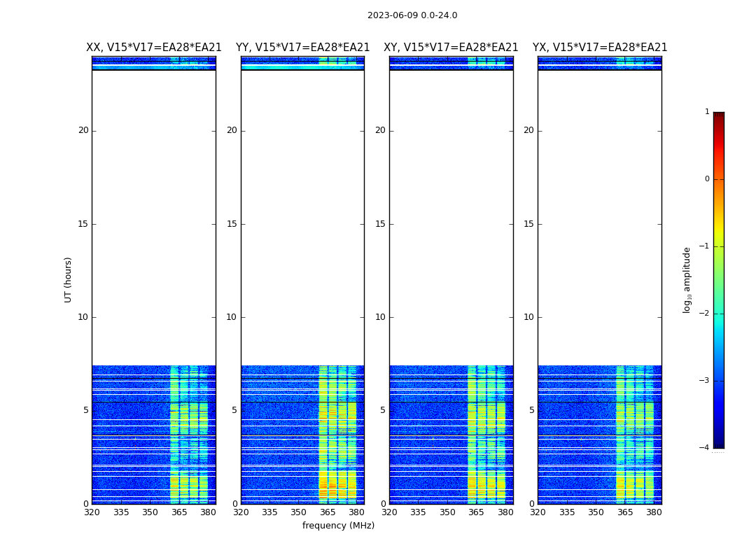Pick the dark red top of the colorbar

(718, 115)
